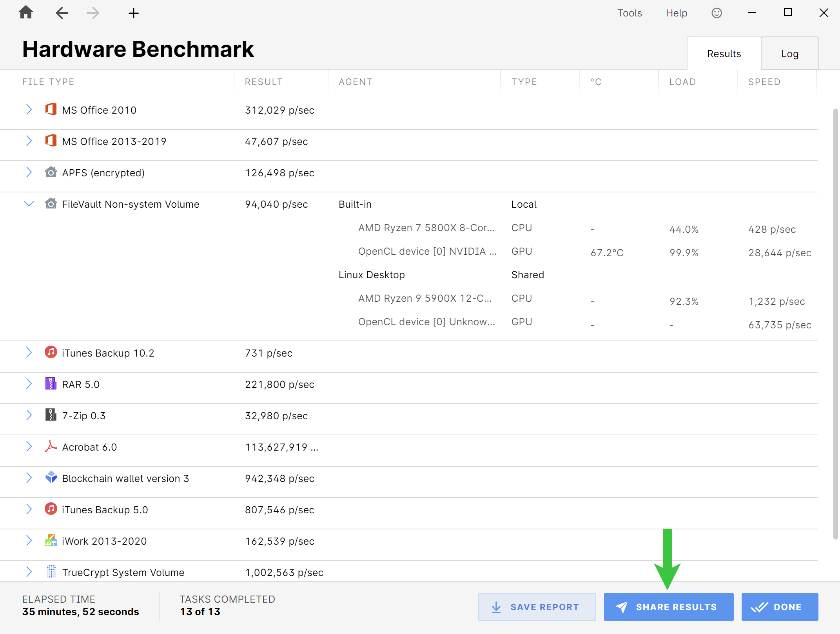The width and height of the screenshot is (840, 634).
Task: Switch to the Results tab
Action: [x=724, y=54]
